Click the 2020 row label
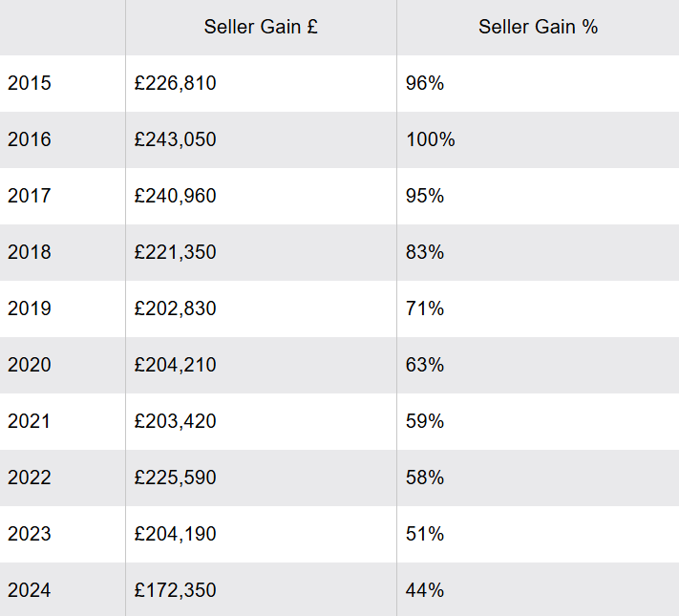The image size is (679, 616). point(30,365)
